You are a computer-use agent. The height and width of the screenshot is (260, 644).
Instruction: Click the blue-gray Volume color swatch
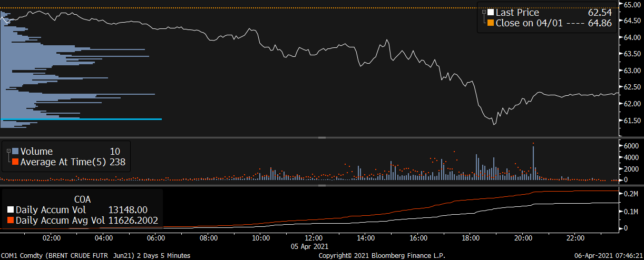[15, 152]
